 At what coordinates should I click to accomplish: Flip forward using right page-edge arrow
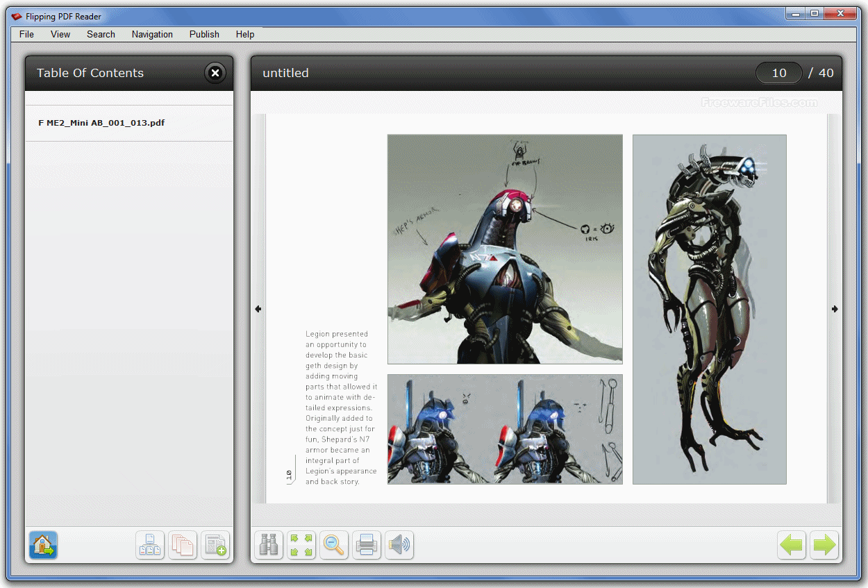[x=835, y=309]
